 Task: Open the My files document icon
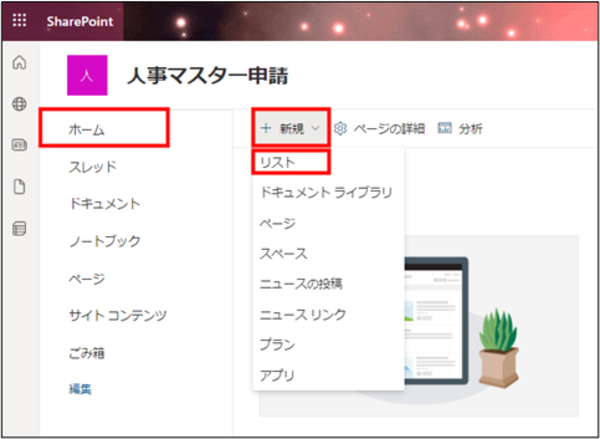[20, 187]
